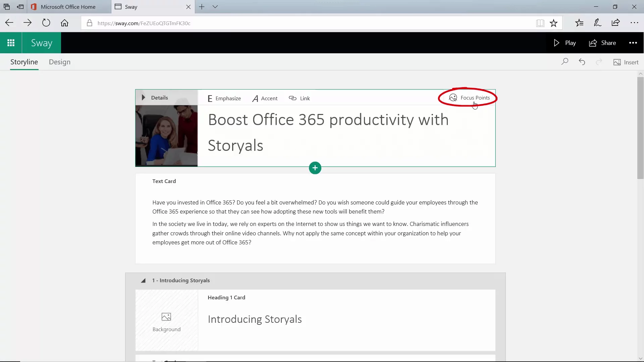This screenshot has height=362, width=644.
Task: Refresh the browser page
Action: [46, 23]
